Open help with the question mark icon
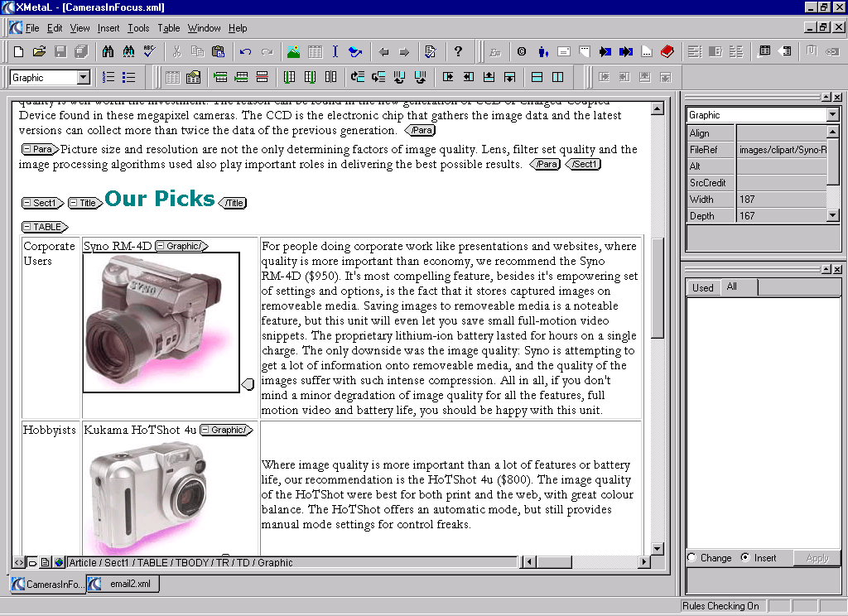 click(458, 52)
